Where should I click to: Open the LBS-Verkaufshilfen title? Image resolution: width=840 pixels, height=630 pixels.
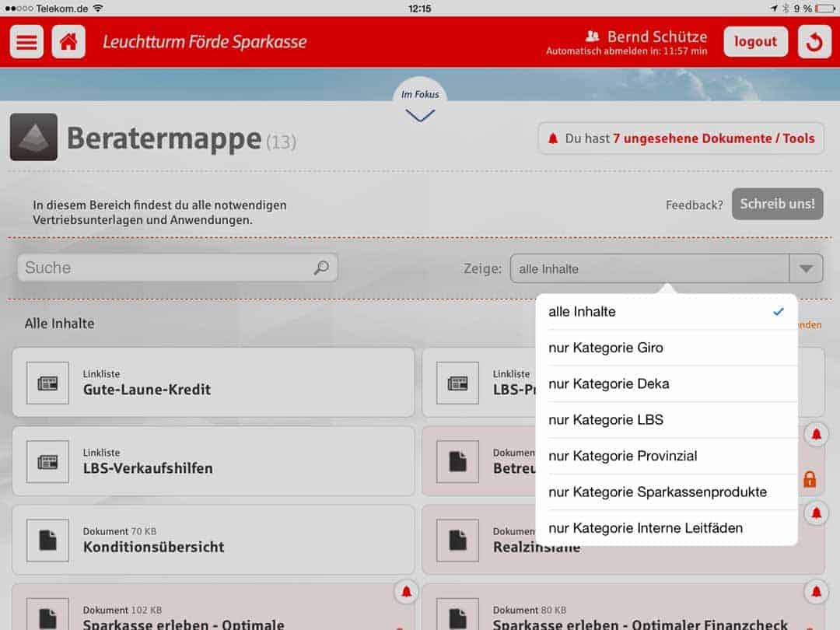[148, 468]
